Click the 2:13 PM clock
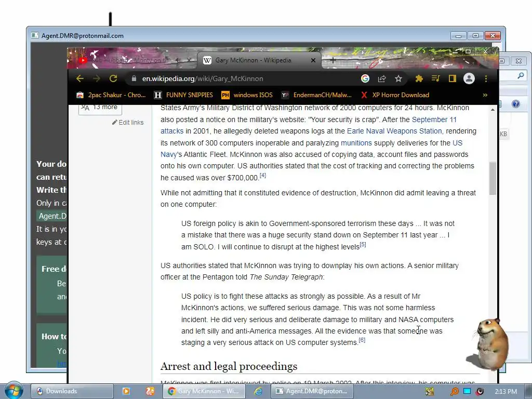532x399 pixels. 506,392
